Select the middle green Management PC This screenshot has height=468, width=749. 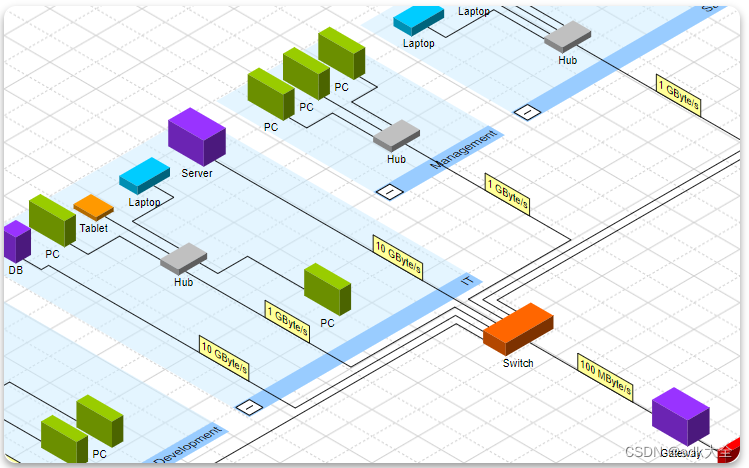click(306, 74)
